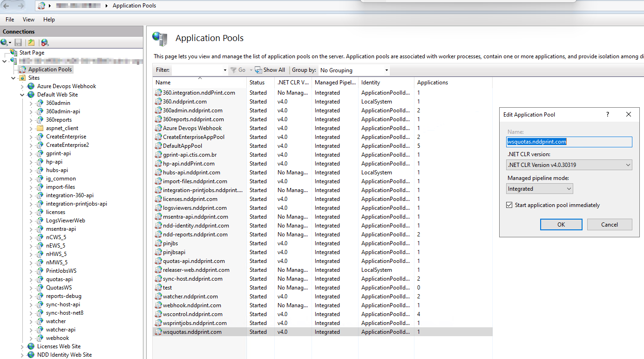644x359 pixels.
Task: Uncheck Start application pool immediately
Action: [509, 205]
